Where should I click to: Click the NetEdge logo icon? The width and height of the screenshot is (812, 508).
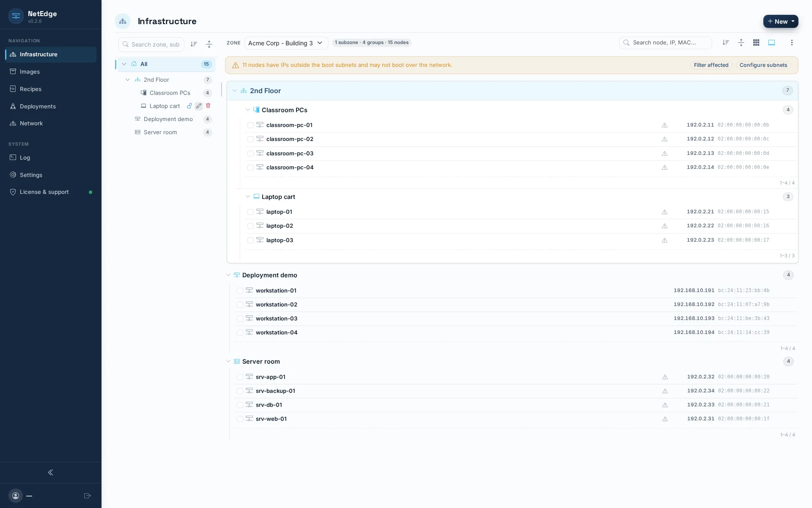[x=16, y=16]
